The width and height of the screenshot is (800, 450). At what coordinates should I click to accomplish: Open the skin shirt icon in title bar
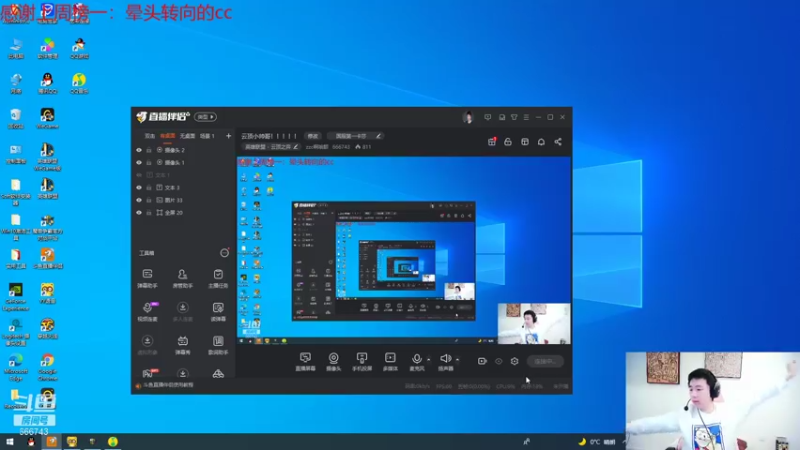coord(514,117)
